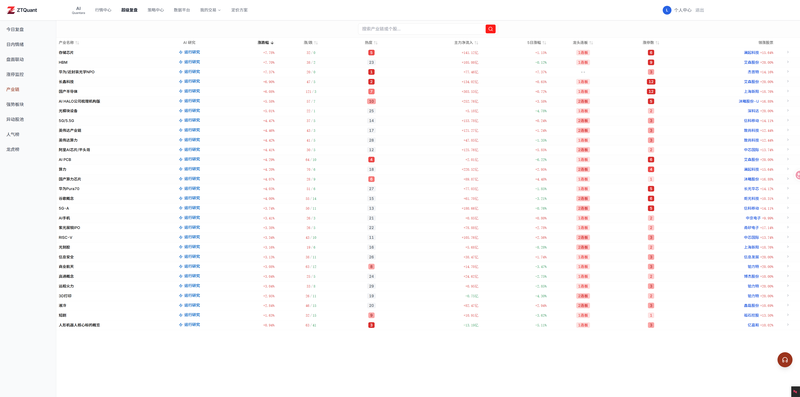This screenshot has width=800, height=397.
Task: Go to 策略中心 in top navigation
Action: click(156, 10)
